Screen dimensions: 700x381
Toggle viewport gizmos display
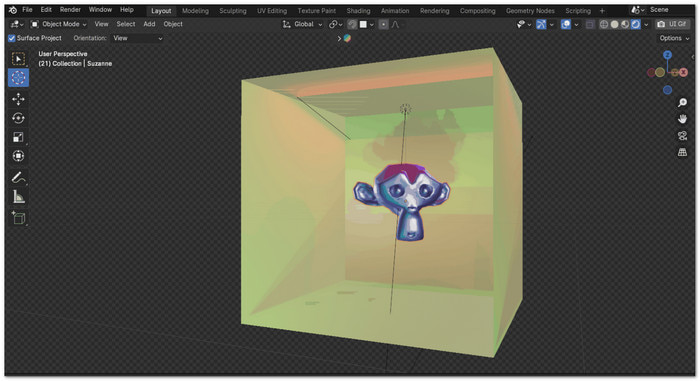[x=541, y=25]
